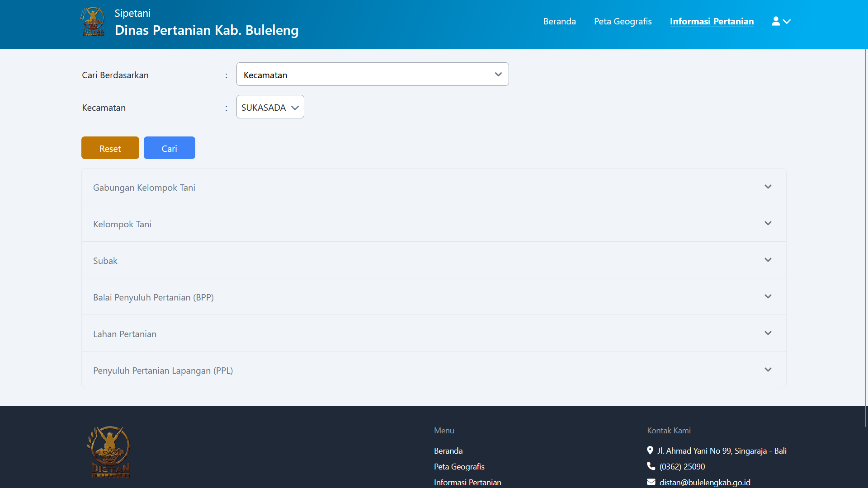
Task: Click the Gabungan Kelompok Tani chevron icon
Action: coord(768,187)
